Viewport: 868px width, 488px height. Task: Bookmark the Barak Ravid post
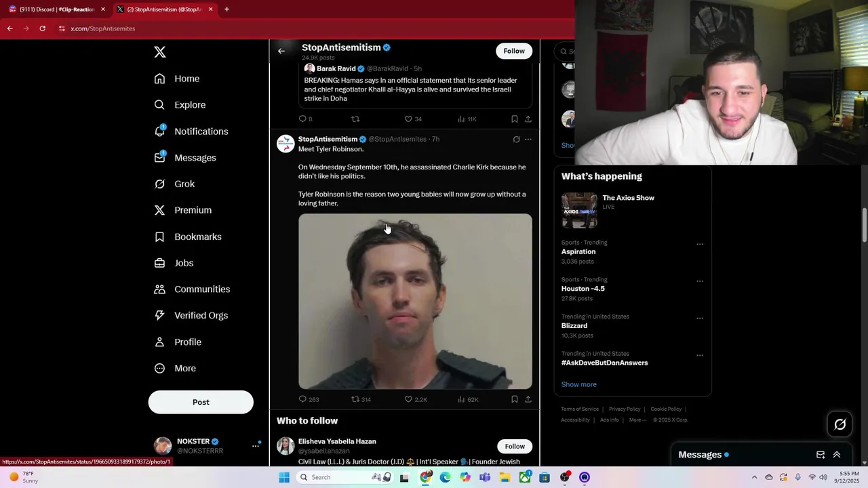tap(515, 119)
